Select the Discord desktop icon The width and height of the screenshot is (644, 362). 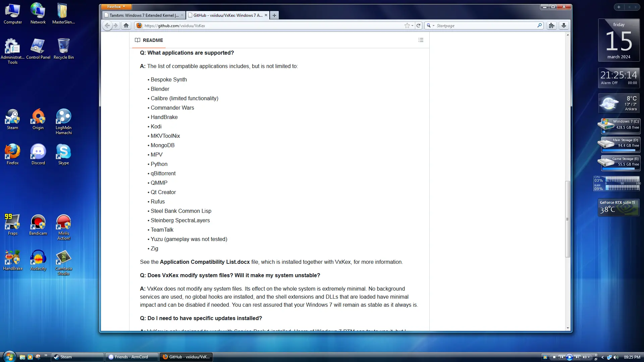[38, 154]
